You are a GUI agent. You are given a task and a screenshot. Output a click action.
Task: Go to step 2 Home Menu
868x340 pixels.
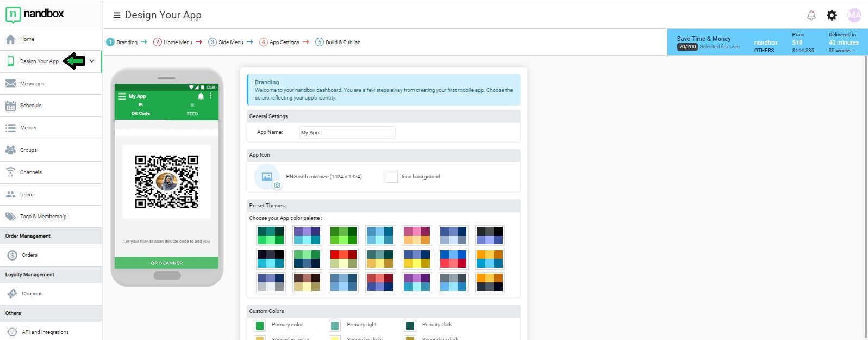pyautogui.click(x=173, y=42)
